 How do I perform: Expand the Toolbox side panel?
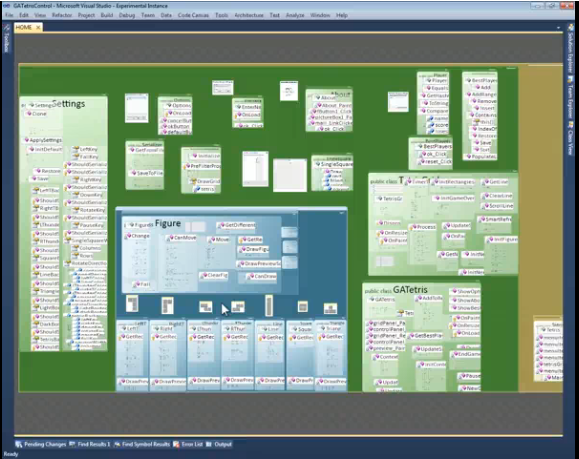pos(7,38)
